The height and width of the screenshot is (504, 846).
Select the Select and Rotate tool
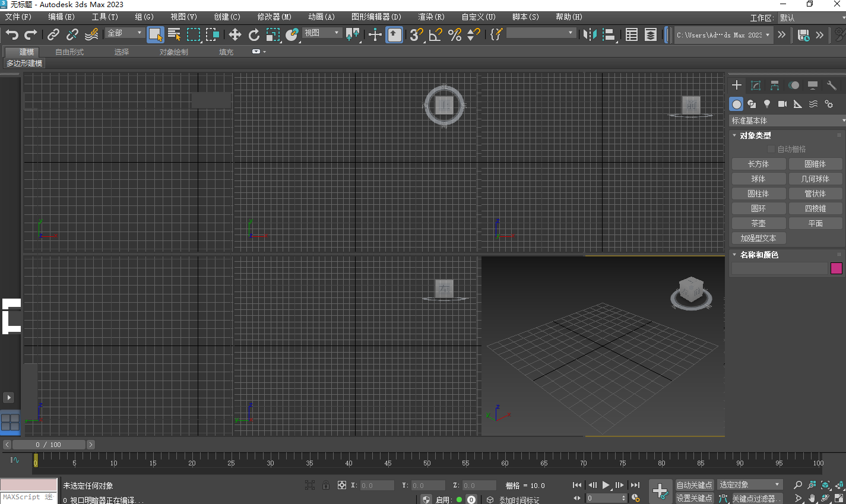(254, 35)
